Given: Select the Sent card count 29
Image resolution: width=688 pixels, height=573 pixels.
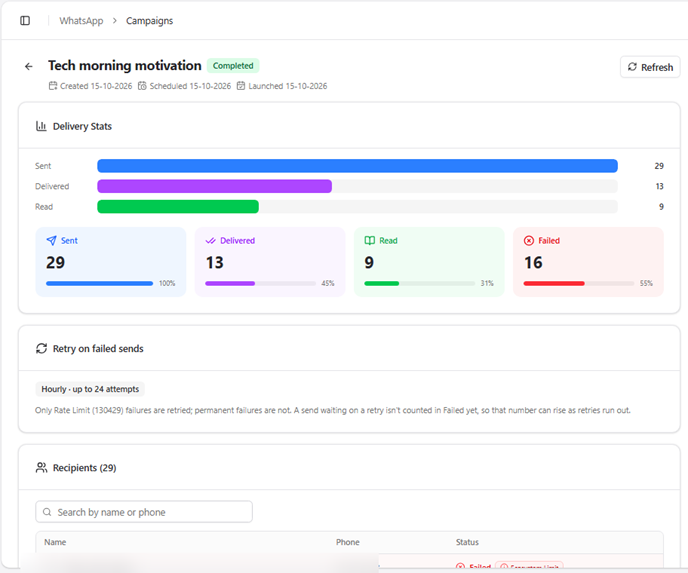Looking at the screenshot, I should coord(55,262).
